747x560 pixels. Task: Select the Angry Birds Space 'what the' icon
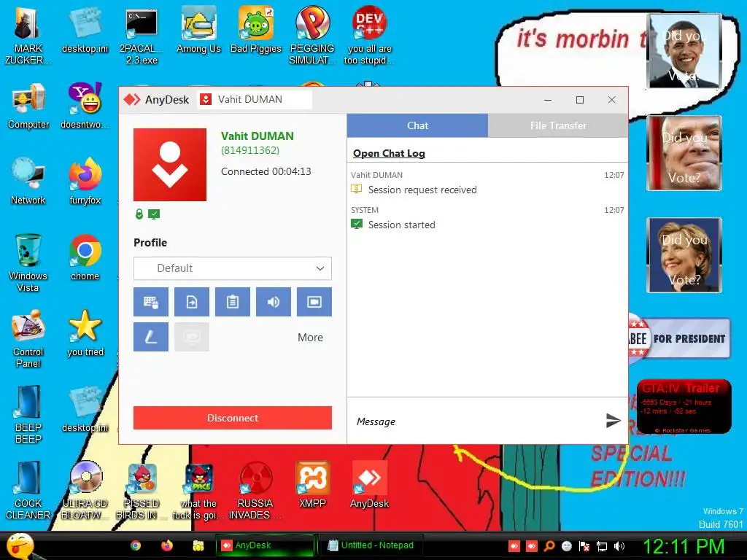(198, 490)
